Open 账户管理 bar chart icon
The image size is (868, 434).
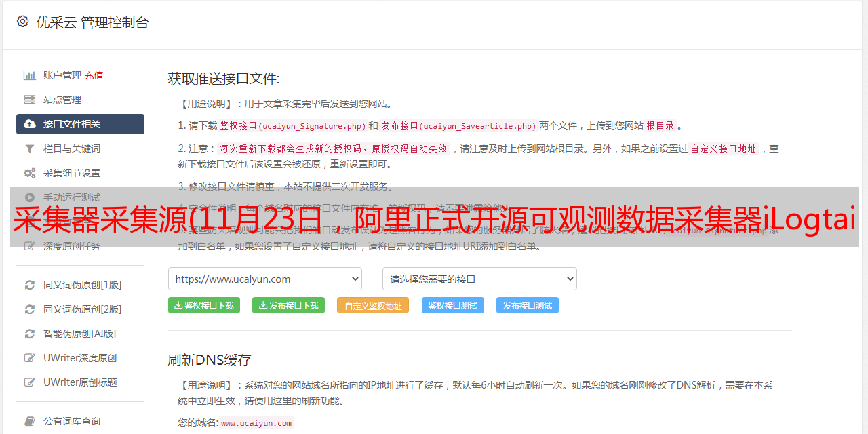click(x=30, y=75)
